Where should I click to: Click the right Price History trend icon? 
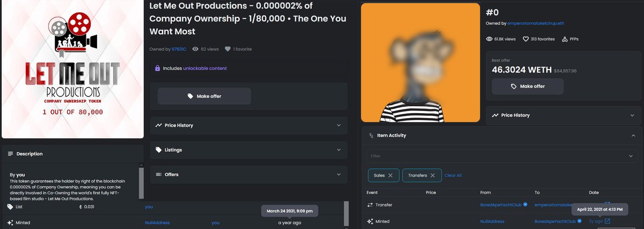point(495,115)
